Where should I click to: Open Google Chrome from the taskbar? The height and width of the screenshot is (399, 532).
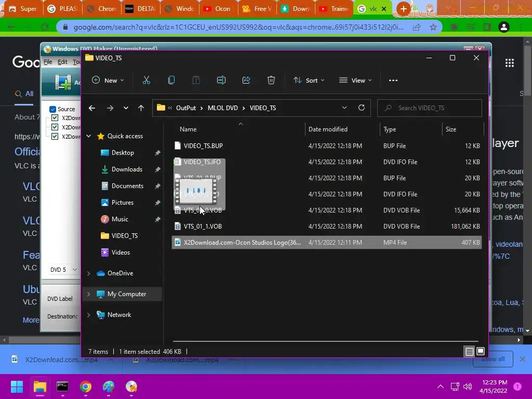coord(86,387)
